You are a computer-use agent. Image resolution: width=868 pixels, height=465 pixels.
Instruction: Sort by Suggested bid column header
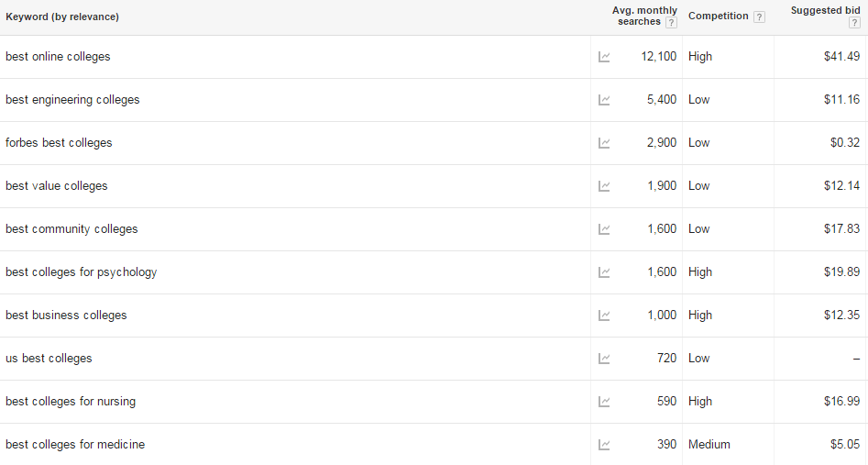[x=825, y=10]
